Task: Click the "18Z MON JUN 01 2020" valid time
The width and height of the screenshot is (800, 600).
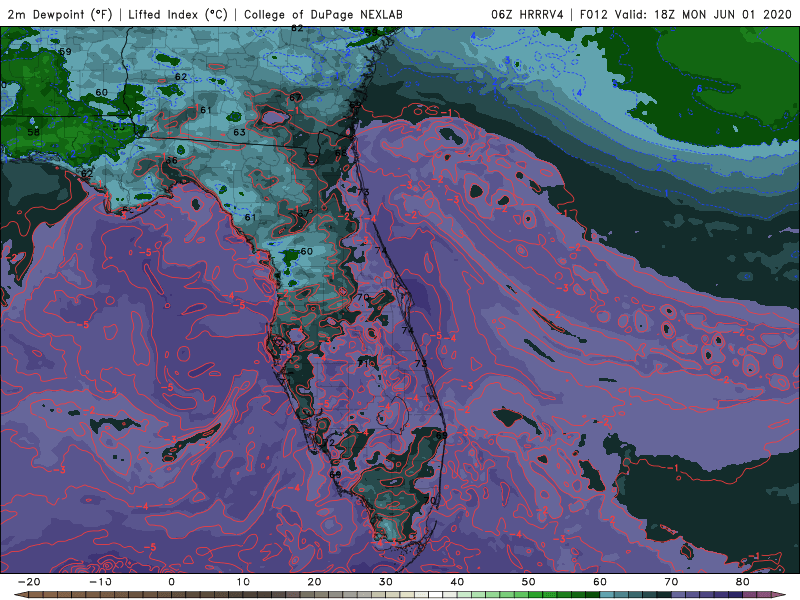Action: point(722,14)
